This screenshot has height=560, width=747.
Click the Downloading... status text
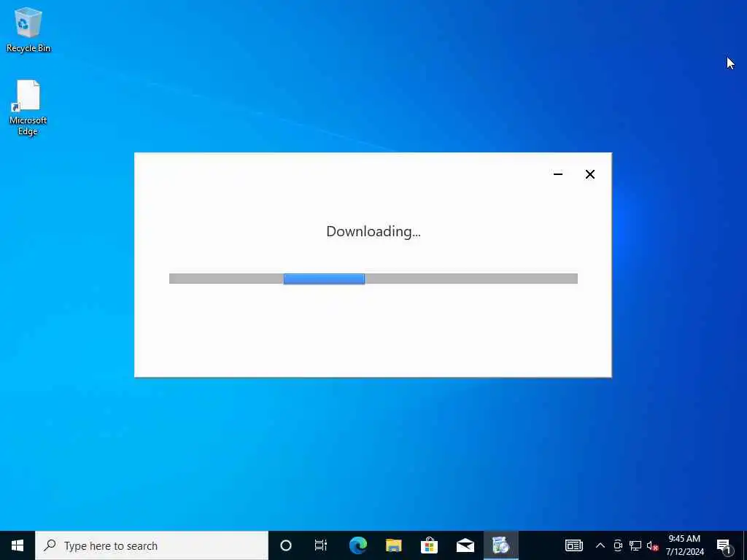(373, 231)
